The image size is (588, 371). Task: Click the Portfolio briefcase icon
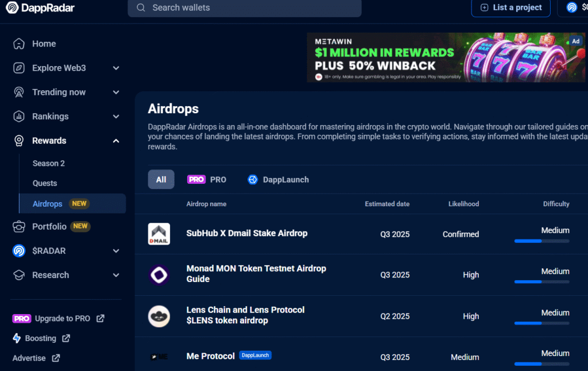tap(19, 227)
